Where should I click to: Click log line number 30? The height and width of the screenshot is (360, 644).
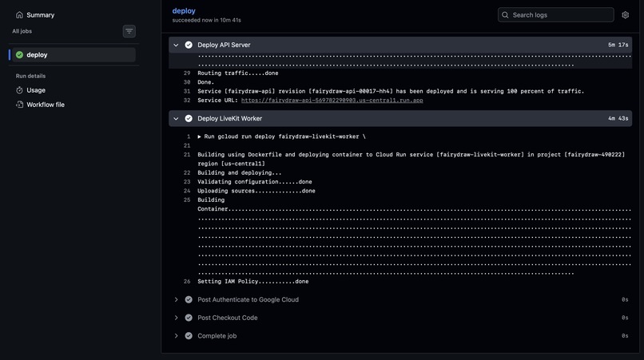click(x=187, y=82)
